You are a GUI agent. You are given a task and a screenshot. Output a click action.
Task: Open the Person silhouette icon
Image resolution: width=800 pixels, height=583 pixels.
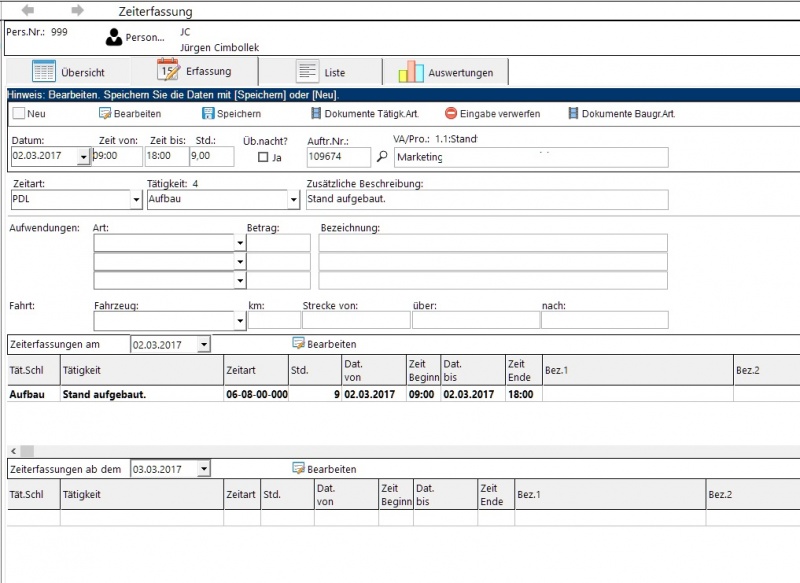pos(114,37)
